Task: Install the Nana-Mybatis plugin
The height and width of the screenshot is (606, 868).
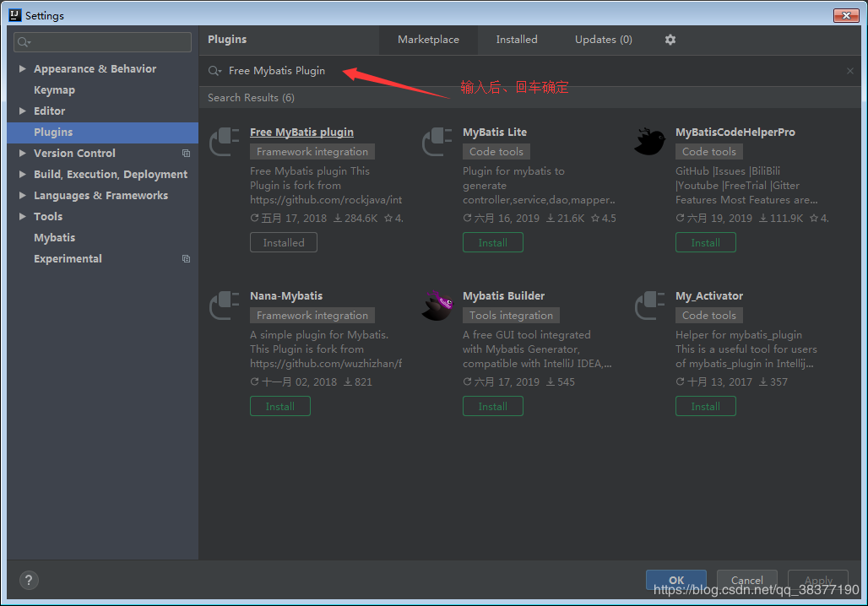Action: (280, 406)
